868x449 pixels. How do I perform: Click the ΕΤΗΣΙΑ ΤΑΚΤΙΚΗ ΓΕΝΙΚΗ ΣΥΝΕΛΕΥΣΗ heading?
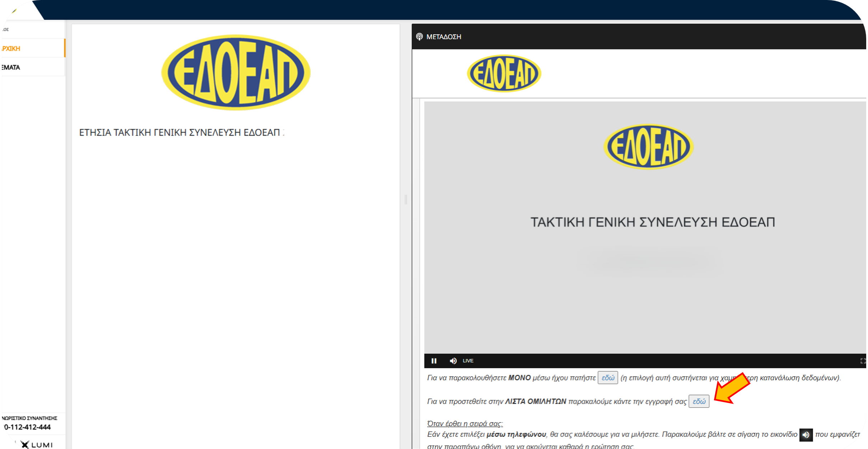[x=181, y=133]
